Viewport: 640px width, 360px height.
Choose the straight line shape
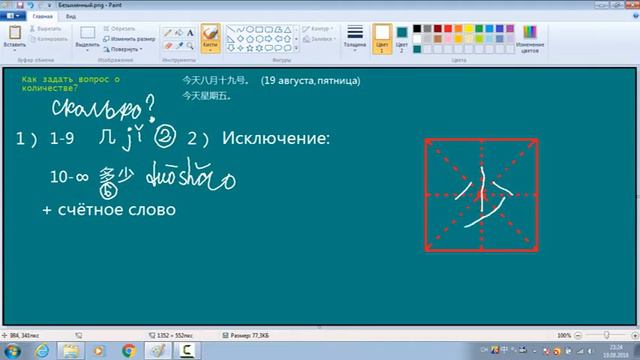[231, 29]
